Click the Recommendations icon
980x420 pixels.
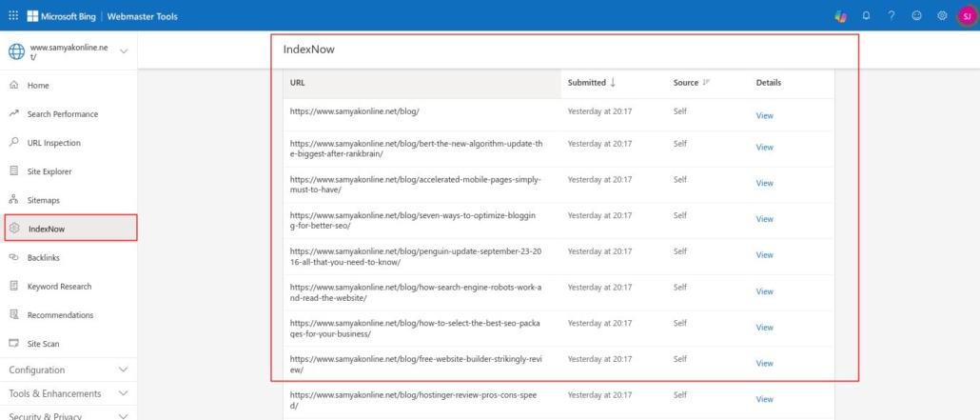[x=14, y=315]
